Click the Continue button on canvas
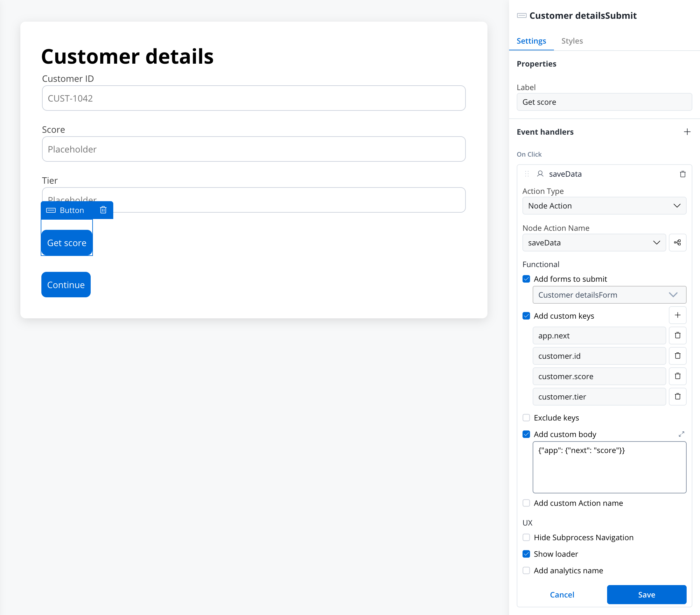 66,285
